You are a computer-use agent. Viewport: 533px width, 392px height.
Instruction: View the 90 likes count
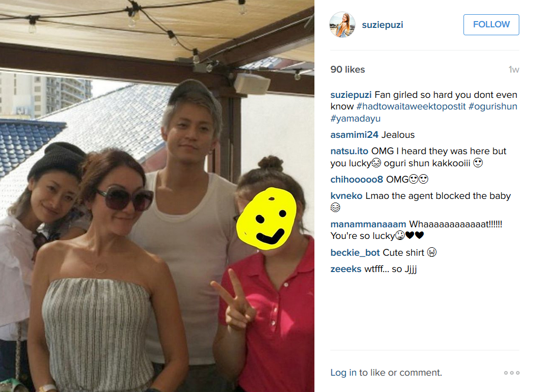pos(348,69)
